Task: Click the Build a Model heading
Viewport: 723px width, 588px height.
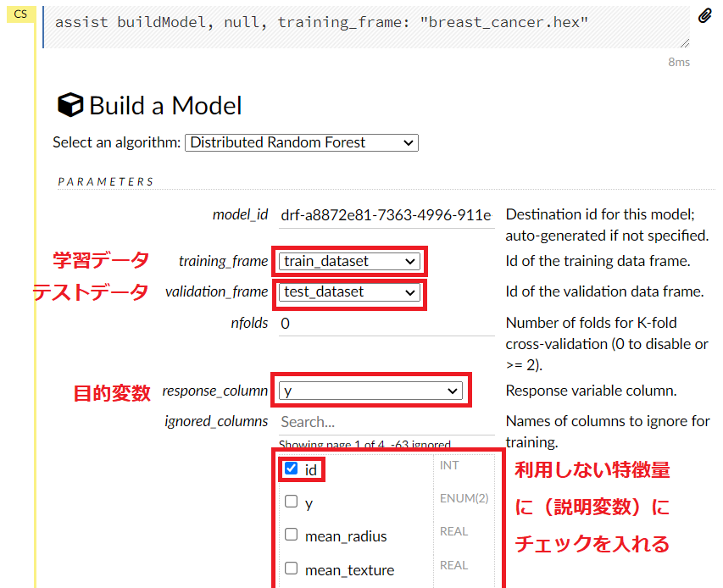Action: pos(165,106)
